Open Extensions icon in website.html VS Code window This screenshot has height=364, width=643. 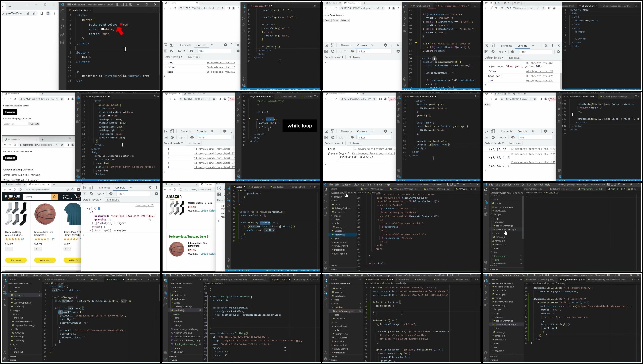click(x=62, y=42)
